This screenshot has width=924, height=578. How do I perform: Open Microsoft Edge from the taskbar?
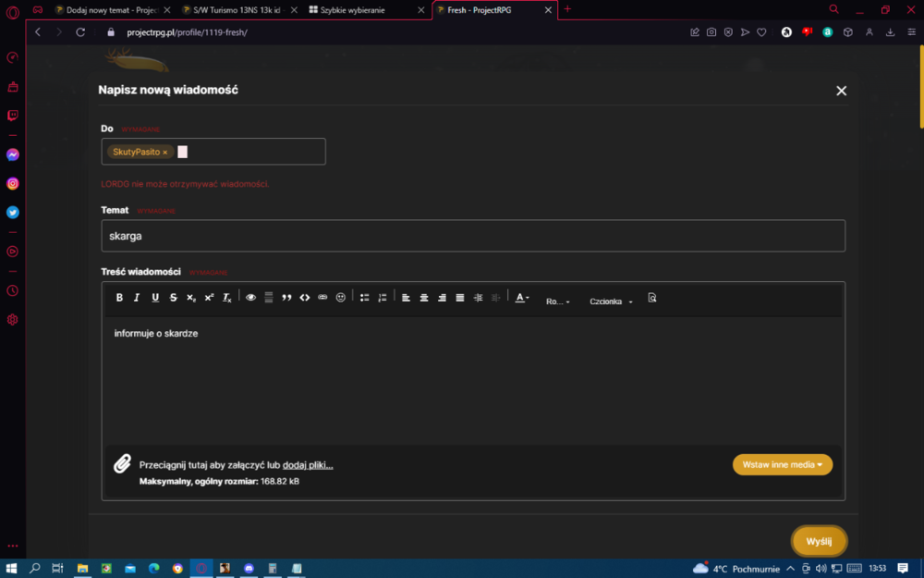(x=153, y=569)
